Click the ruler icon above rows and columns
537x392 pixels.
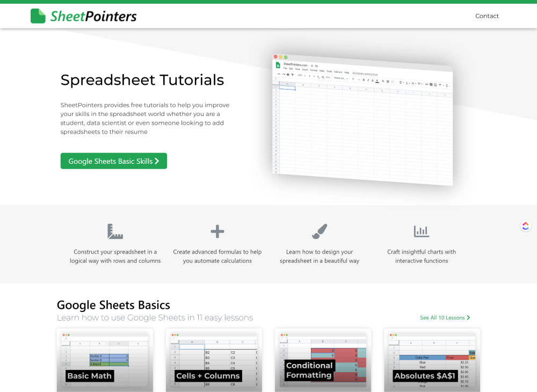(x=115, y=231)
